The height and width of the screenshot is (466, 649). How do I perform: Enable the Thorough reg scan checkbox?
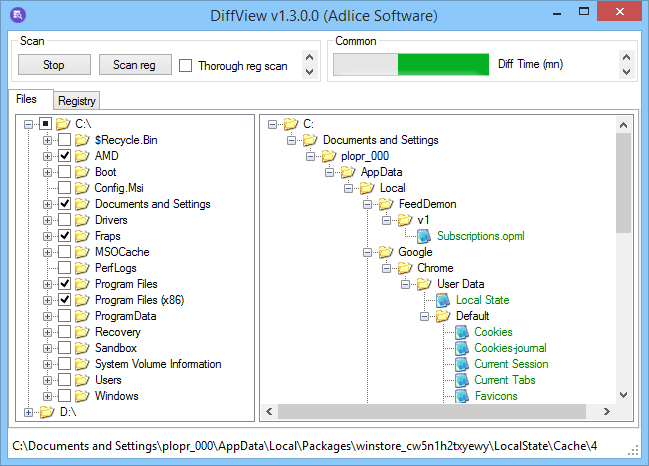[185, 65]
